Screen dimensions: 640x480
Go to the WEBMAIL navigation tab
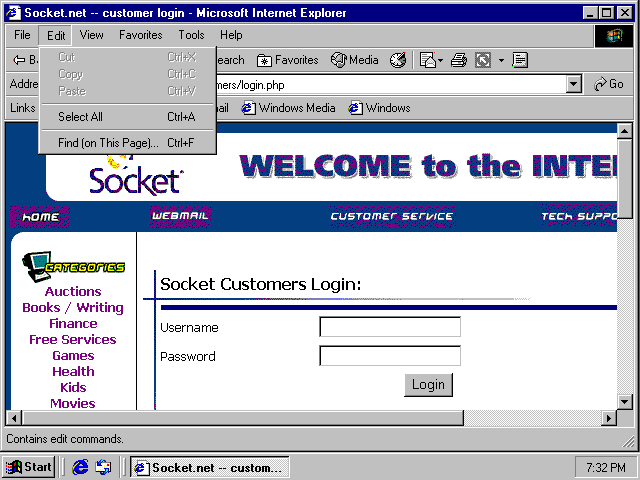click(180, 216)
